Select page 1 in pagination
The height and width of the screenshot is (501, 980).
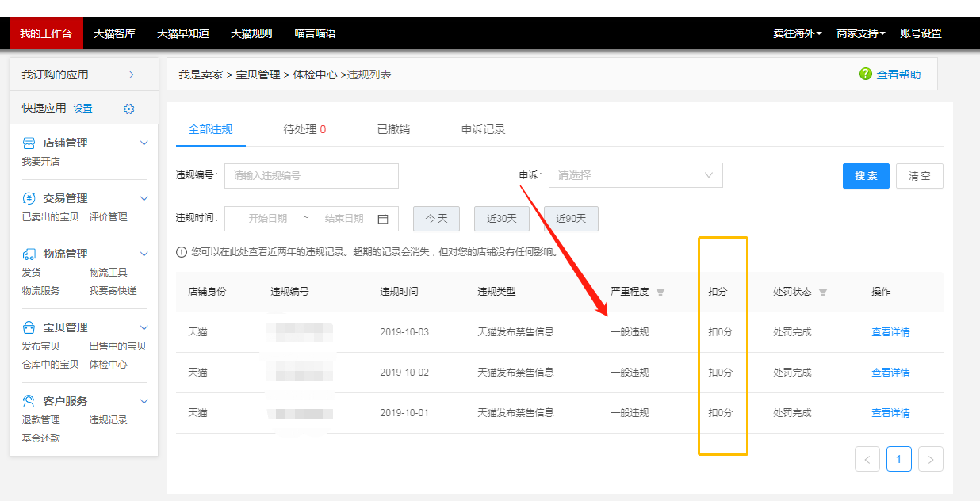[x=899, y=459]
